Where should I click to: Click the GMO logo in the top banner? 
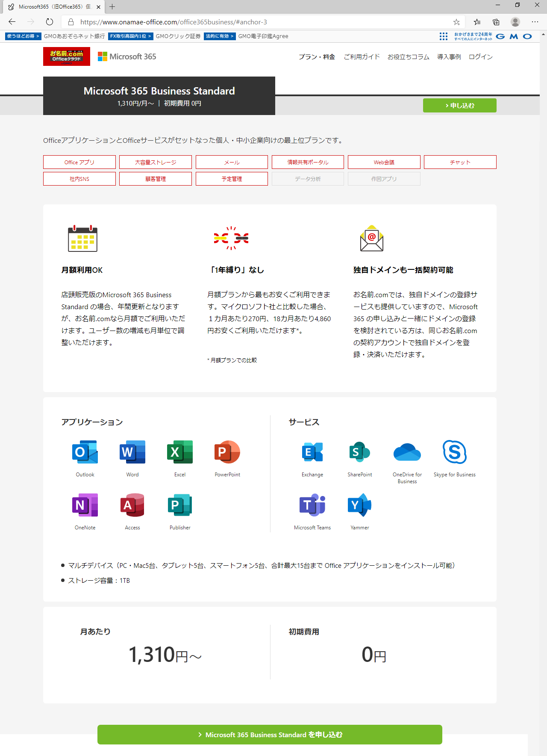click(514, 36)
